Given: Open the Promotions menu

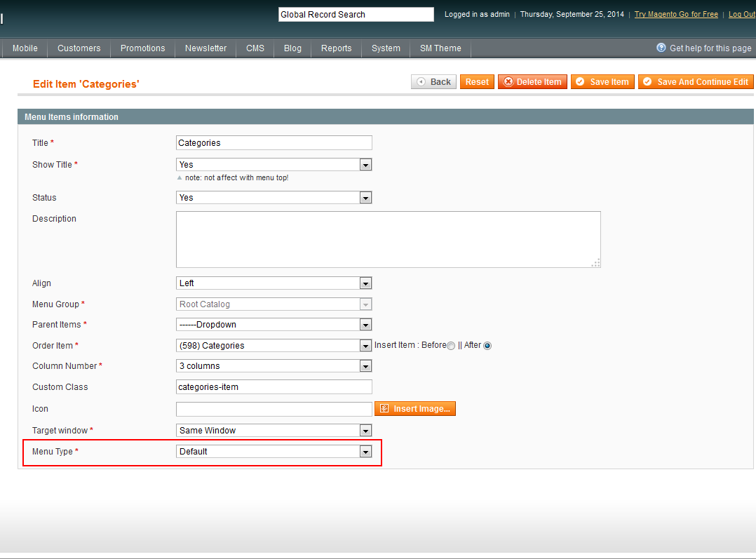Looking at the screenshot, I should tap(143, 48).
